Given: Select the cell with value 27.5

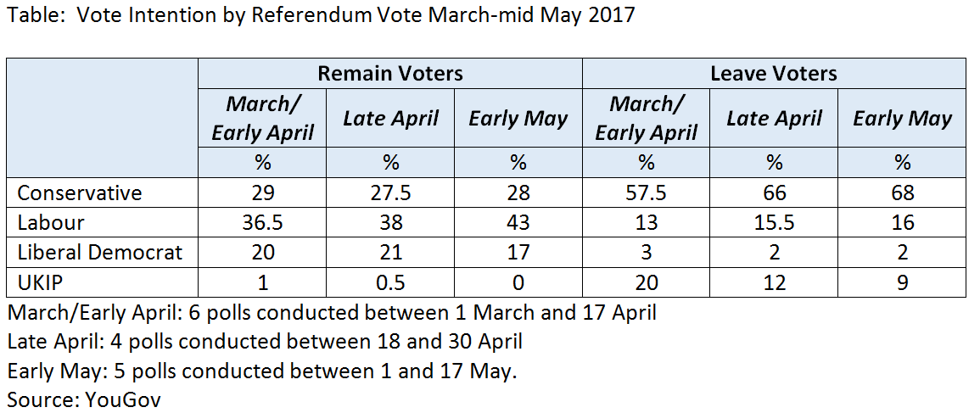Looking at the screenshot, I should [390, 193].
